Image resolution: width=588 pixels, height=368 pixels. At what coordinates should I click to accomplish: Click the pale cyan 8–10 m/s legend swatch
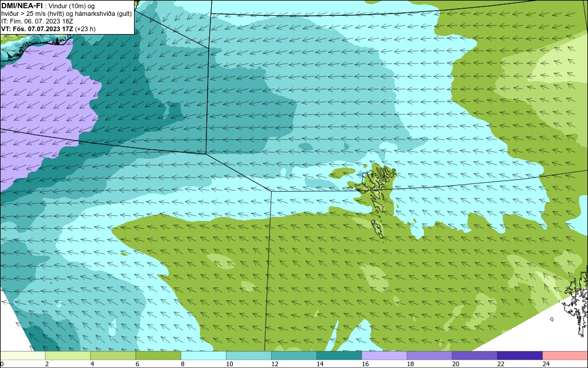point(203,356)
